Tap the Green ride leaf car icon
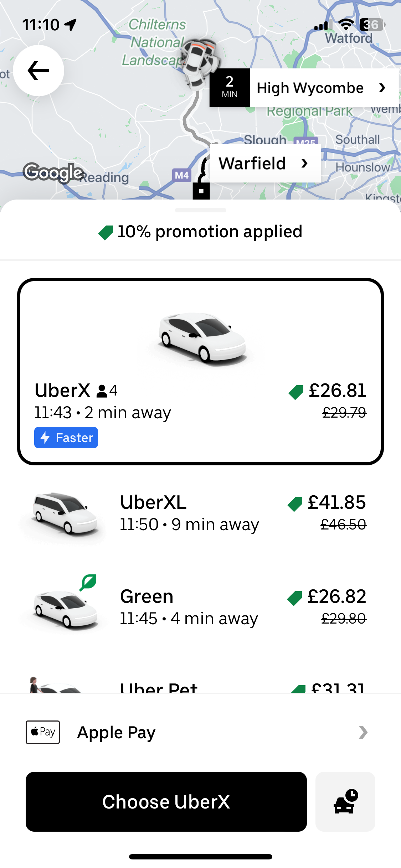 click(x=66, y=606)
